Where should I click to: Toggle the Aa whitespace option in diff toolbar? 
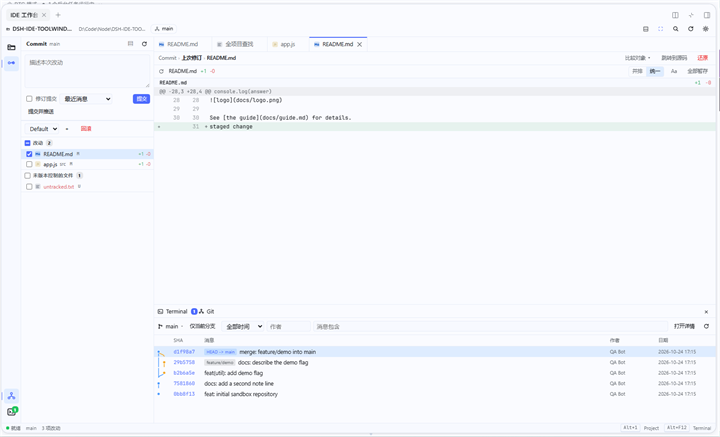tap(674, 71)
